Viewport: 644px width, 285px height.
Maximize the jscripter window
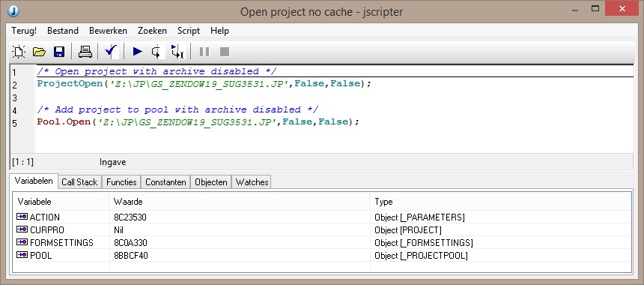click(595, 8)
